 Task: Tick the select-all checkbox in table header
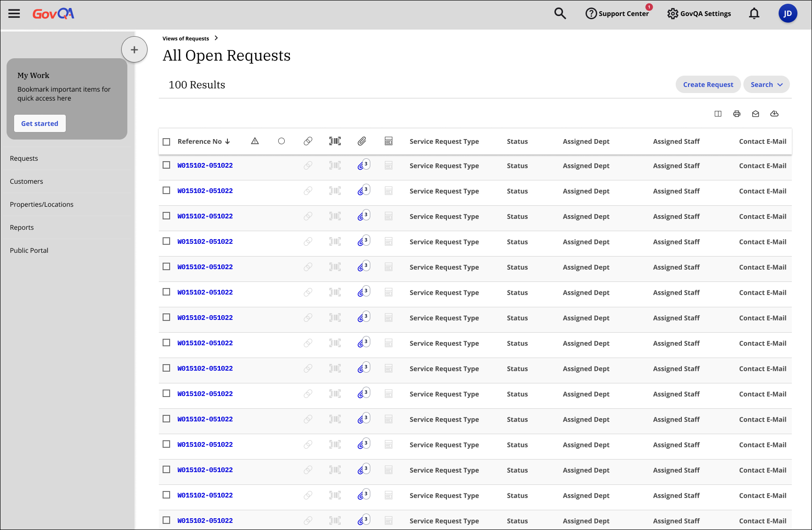[x=166, y=142]
